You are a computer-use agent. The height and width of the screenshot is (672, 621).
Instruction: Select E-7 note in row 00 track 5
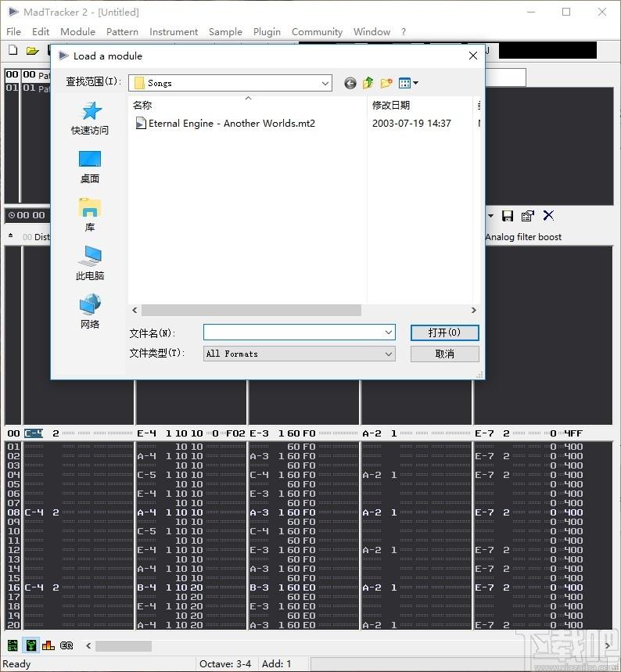pyautogui.click(x=484, y=433)
